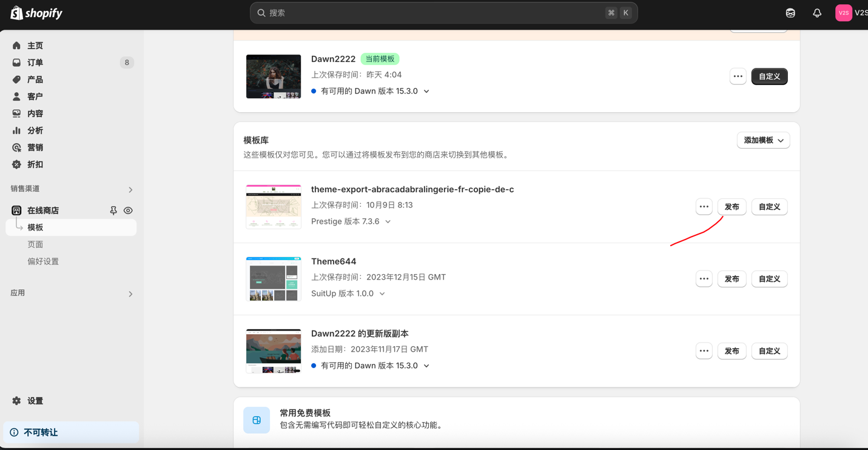This screenshot has width=868, height=450.
Task: Click the 分析 bar chart icon
Action: [x=16, y=130]
